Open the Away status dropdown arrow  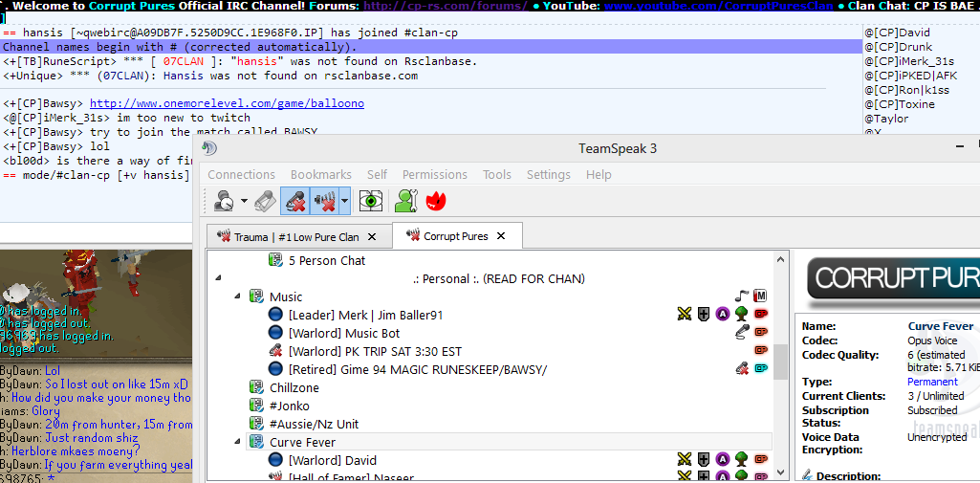tap(244, 201)
